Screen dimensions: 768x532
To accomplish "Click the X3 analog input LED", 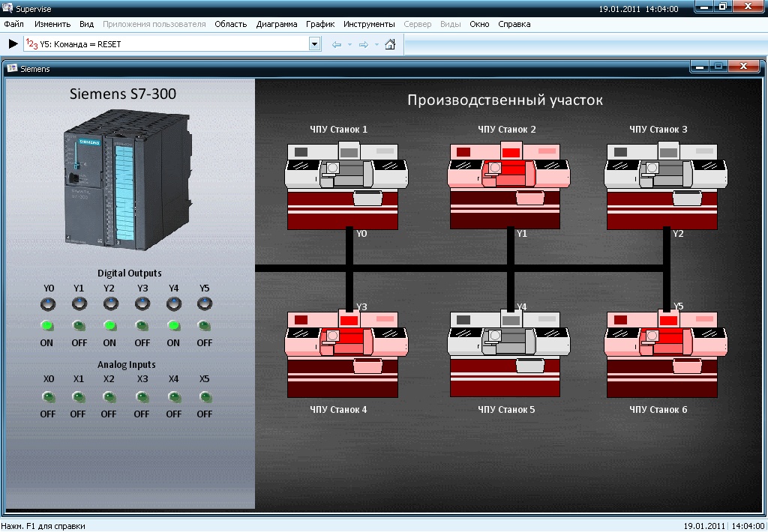I will click(x=142, y=396).
